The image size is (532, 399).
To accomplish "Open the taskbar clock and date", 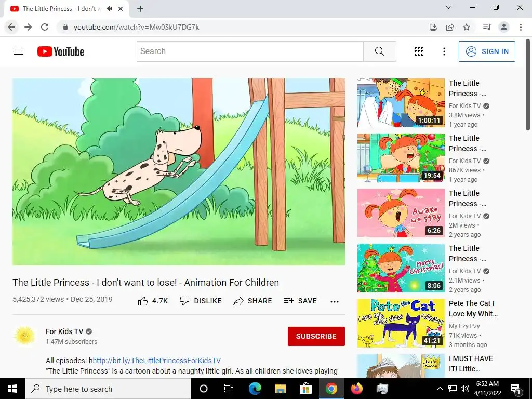I will pos(487,389).
